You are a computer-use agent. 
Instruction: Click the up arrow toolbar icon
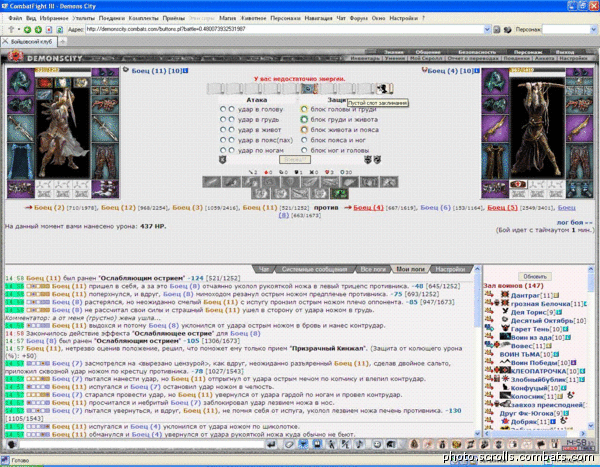click(x=11, y=29)
